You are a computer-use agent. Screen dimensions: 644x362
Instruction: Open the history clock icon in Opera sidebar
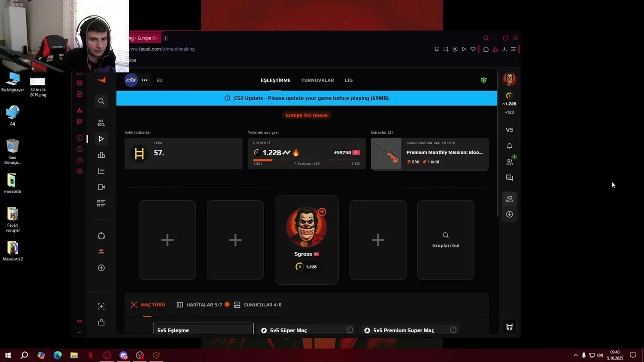[x=79, y=149]
